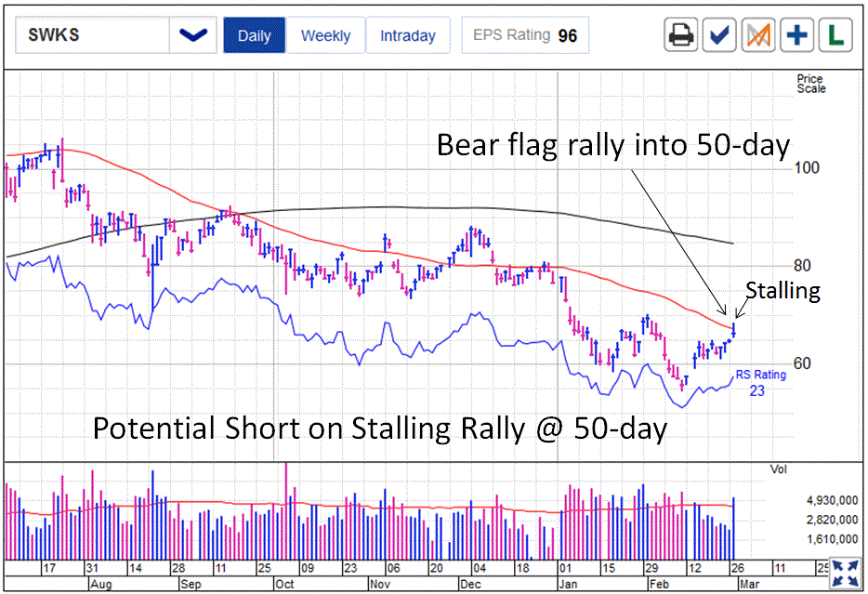Image resolution: width=868 pixels, height=594 pixels.
Task: Click the 2,820,000 volume label
Action: point(832,520)
